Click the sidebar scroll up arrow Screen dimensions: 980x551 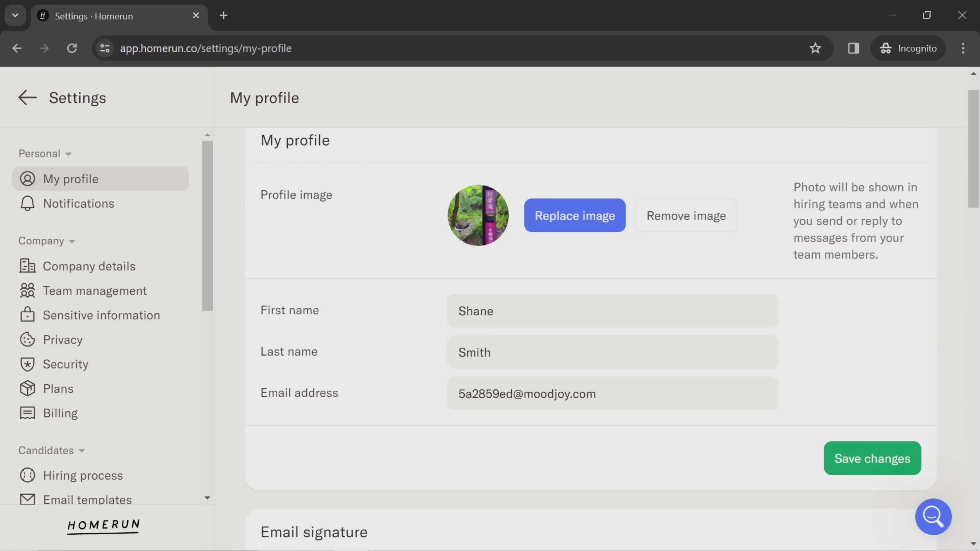click(207, 135)
